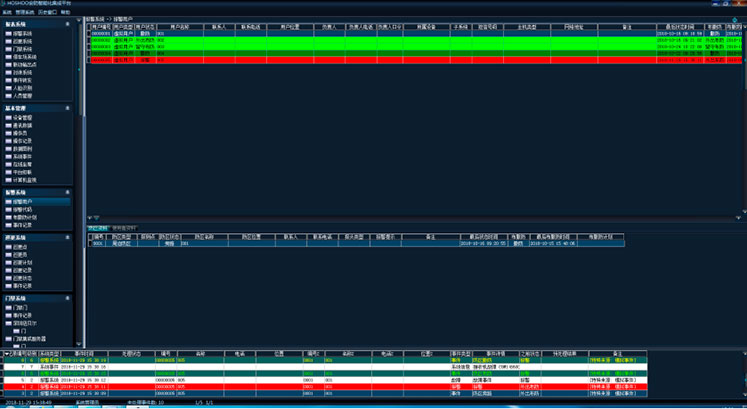Open the 管理系统 menu
Image resolution: width=747 pixels, height=409 pixels.
click(22, 12)
